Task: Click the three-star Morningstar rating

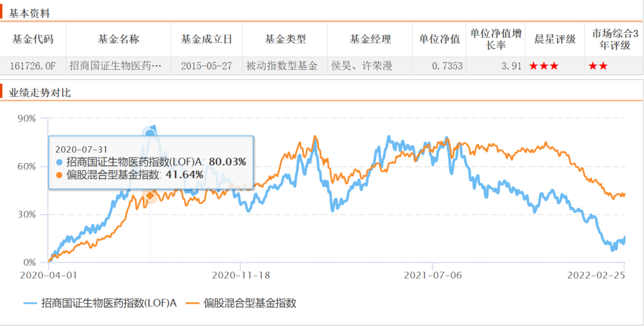Action: [x=544, y=66]
